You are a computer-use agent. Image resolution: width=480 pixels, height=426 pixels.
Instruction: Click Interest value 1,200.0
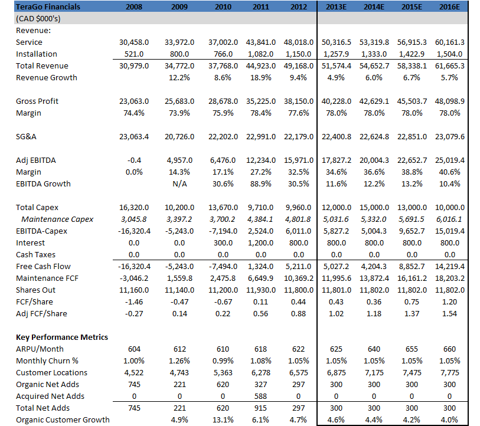tap(261, 243)
